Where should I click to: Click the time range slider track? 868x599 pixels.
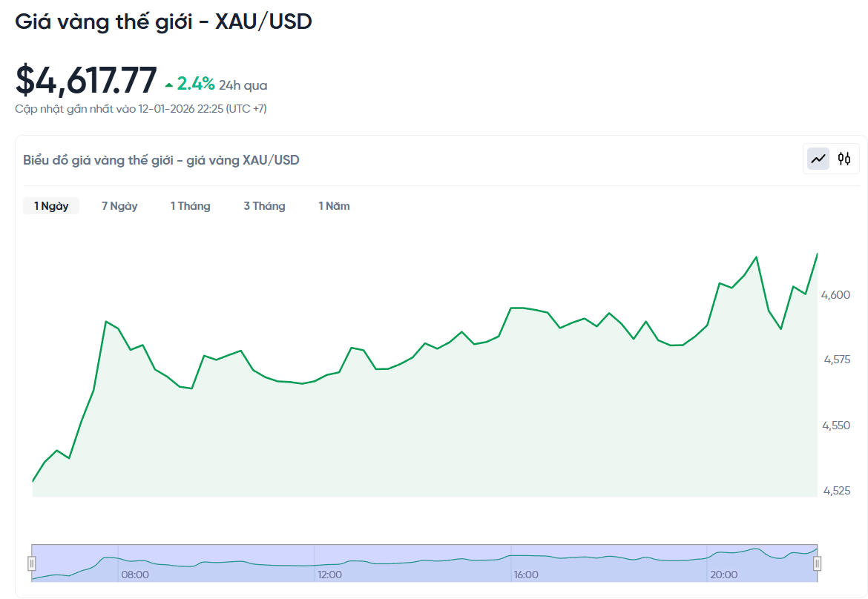coord(423,563)
